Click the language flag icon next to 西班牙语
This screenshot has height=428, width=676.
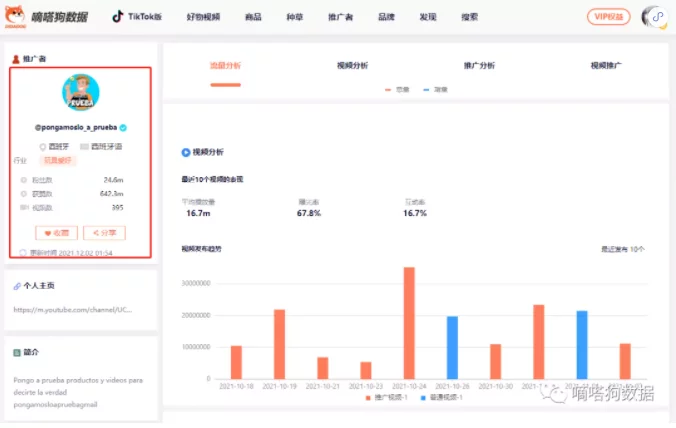pyautogui.click(x=84, y=147)
